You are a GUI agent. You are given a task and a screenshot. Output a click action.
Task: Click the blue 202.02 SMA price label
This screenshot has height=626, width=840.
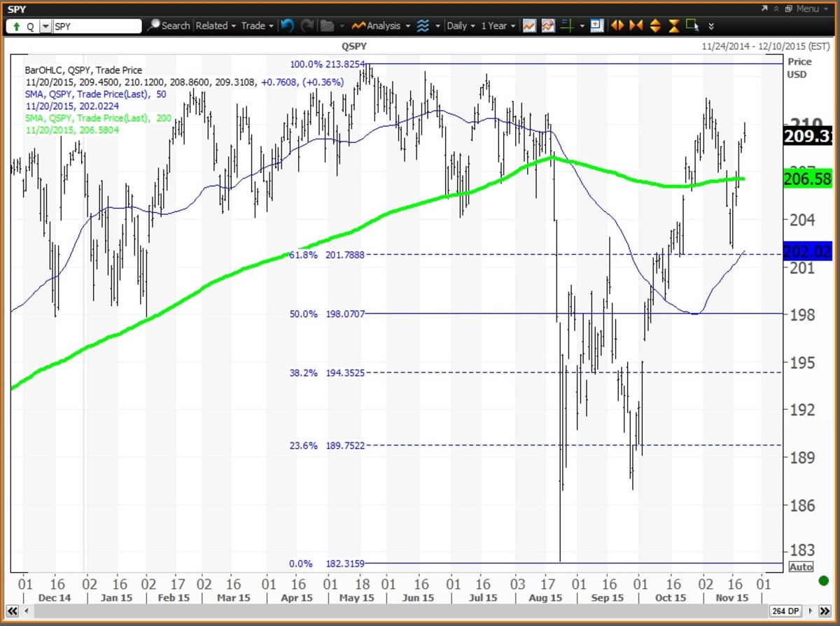[806, 252]
